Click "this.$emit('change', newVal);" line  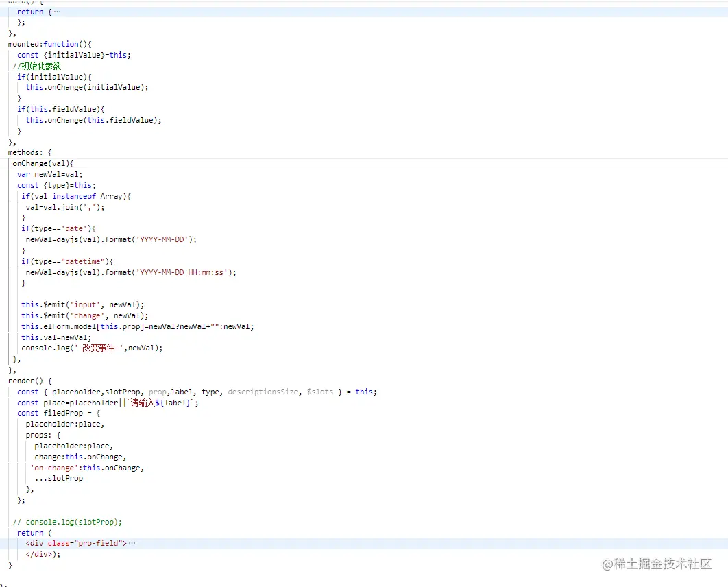tap(85, 316)
